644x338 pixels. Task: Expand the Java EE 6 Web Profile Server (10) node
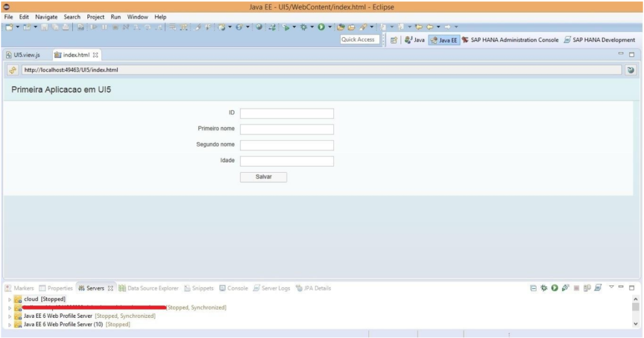point(9,324)
